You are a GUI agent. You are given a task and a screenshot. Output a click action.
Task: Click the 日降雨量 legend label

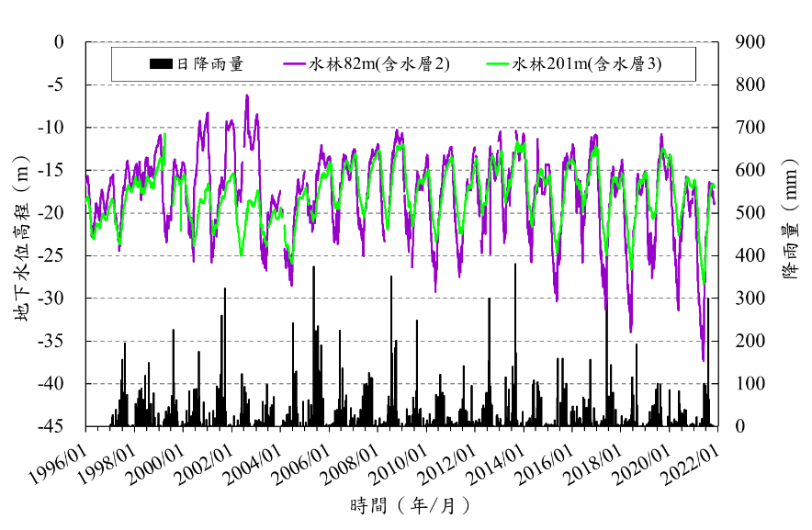[210, 64]
